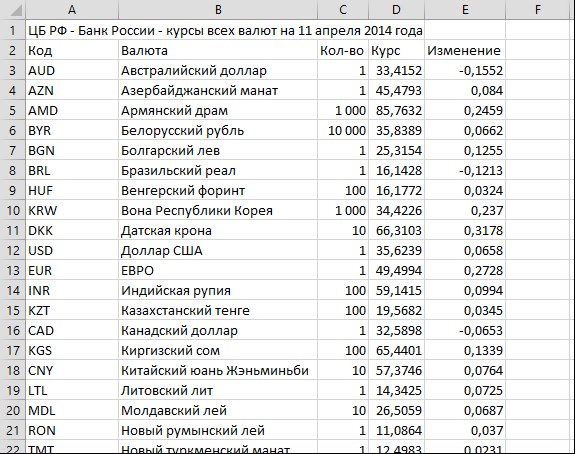Select cell 'Доллар США'
The image size is (575, 454).
[218, 250]
